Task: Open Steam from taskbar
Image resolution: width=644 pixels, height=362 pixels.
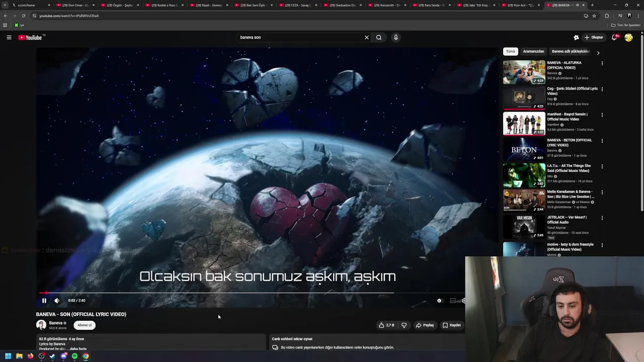Action: click(x=52, y=356)
